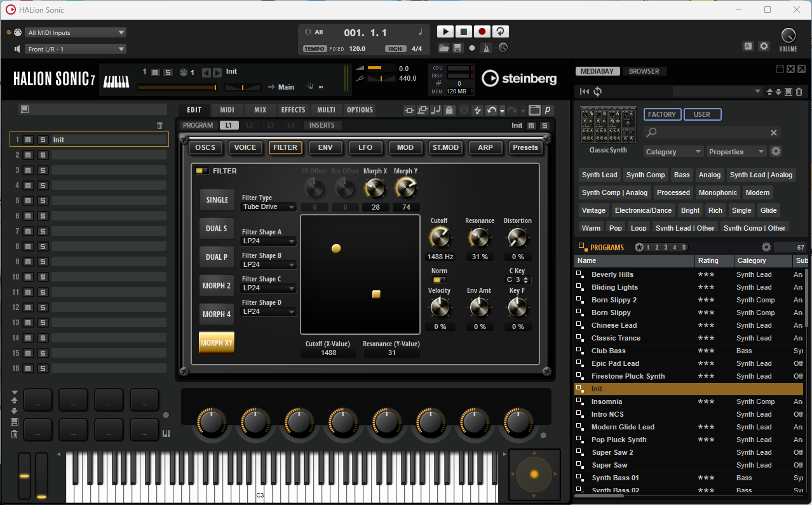The height and width of the screenshot is (505, 812).
Task: Open the EFFECTS tab
Action: [x=294, y=110]
